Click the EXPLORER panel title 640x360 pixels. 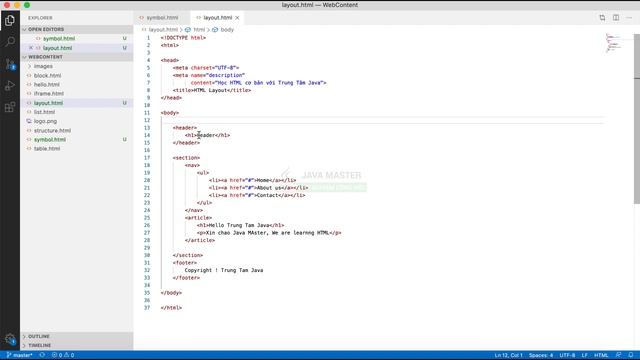pyautogui.click(x=40, y=18)
